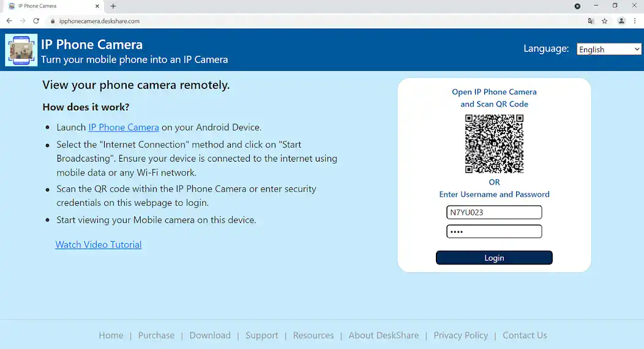Open the translate page icon
This screenshot has width=644, height=349.
[591, 21]
